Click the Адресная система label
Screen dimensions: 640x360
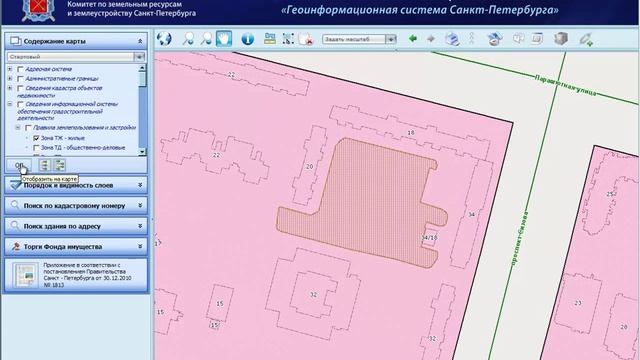click(x=48, y=69)
